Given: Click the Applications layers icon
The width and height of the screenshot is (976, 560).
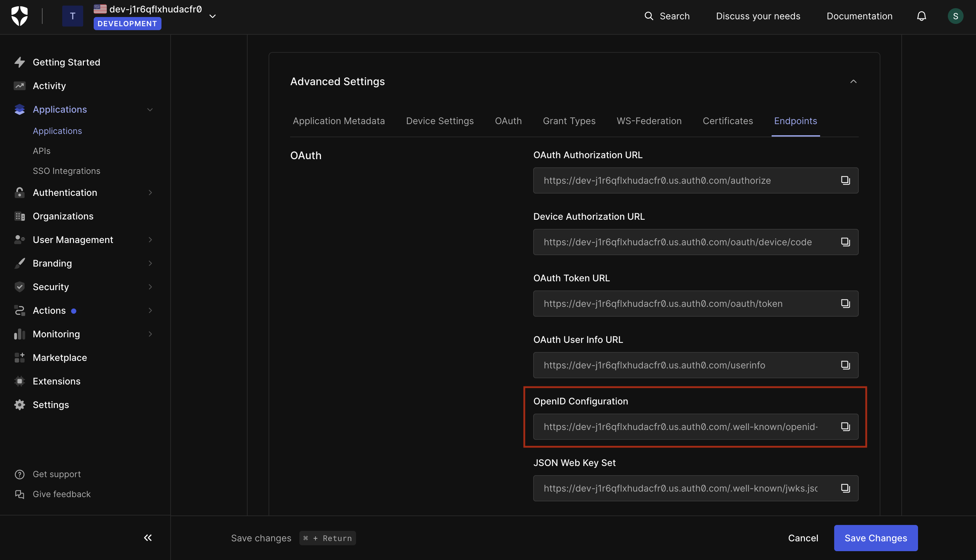Looking at the screenshot, I should click(x=20, y=109).
